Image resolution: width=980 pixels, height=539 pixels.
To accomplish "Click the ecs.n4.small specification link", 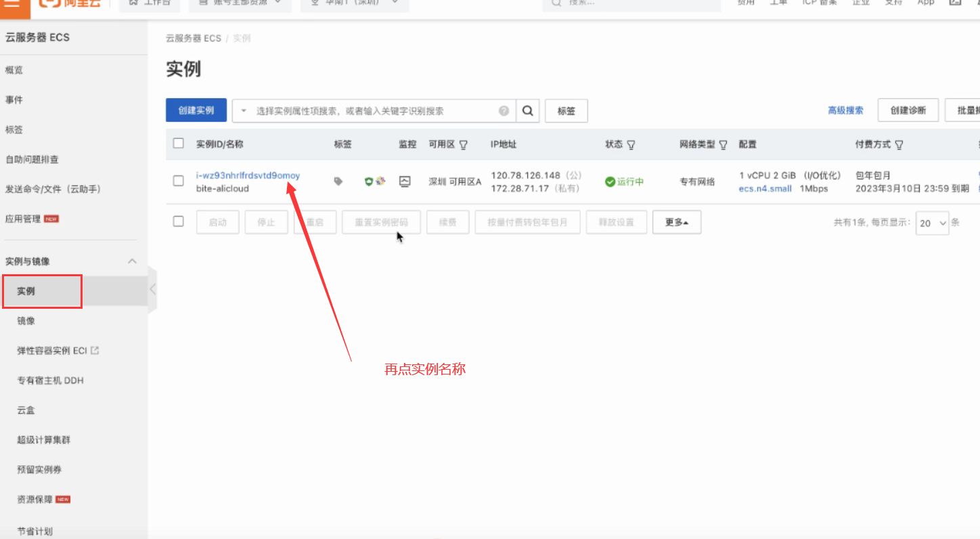I will (x=765, y=189).
